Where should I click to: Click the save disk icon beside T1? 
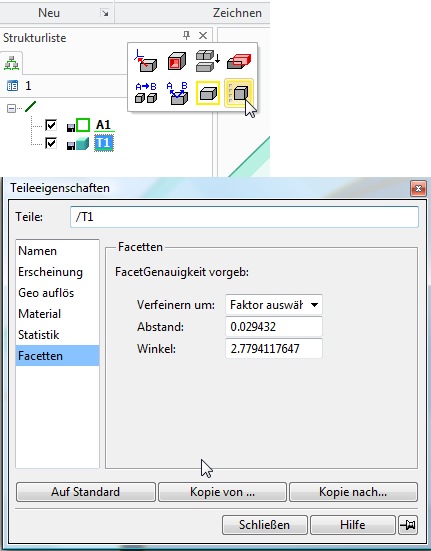(71, 146)
